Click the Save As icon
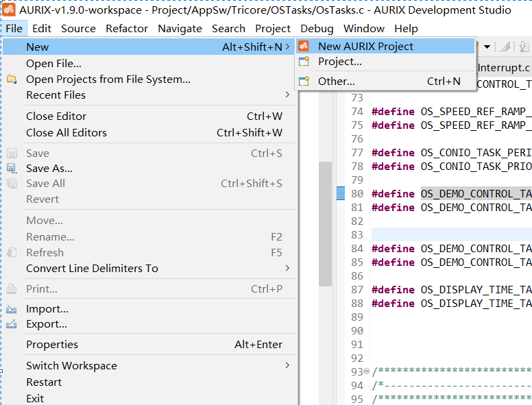The image size is (532, 405). pos(12,169)
